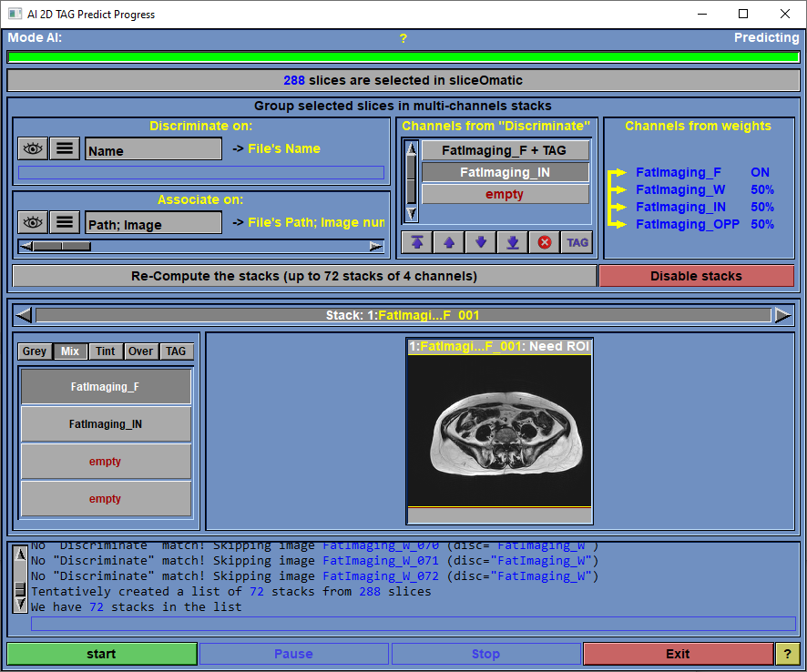Click the TAG channel button icon
Screen dimensions: 807x672
tap(577, 242)
